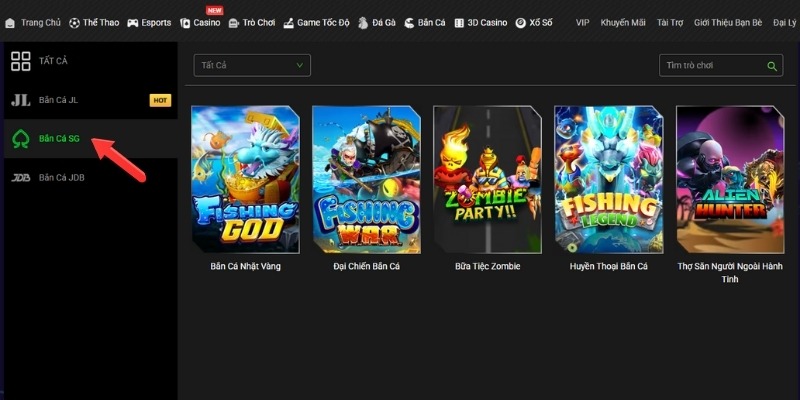Select Bắn Cá JDB in the sidebar
The width and height of the screenshot is (800, 400).
tap(91, 178)
